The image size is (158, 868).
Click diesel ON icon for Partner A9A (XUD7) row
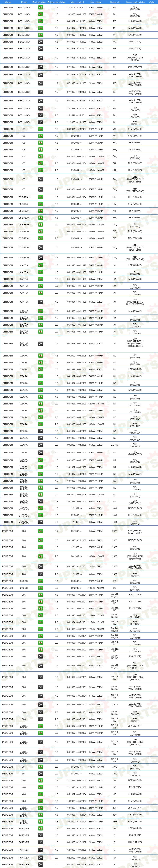[41, 835]
